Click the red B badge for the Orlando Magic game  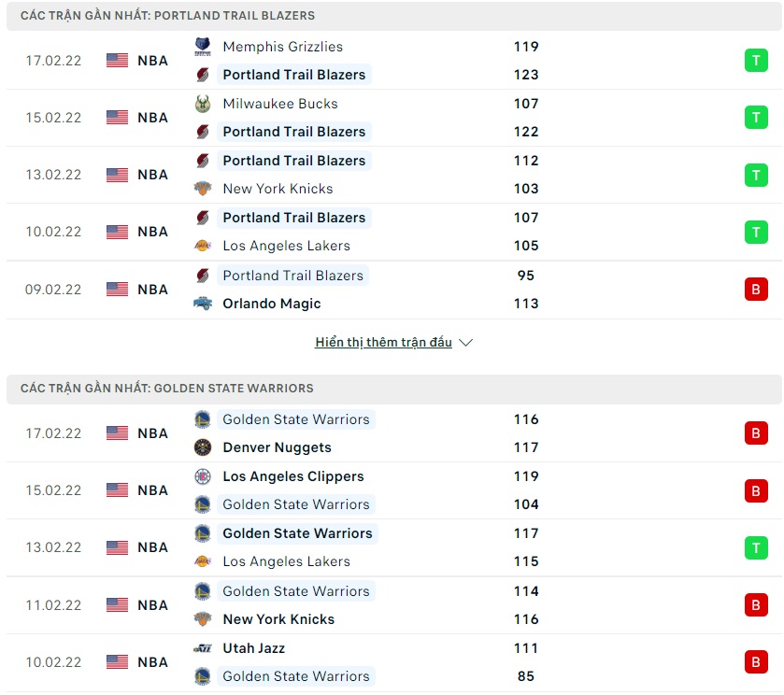tap(755, 290)
